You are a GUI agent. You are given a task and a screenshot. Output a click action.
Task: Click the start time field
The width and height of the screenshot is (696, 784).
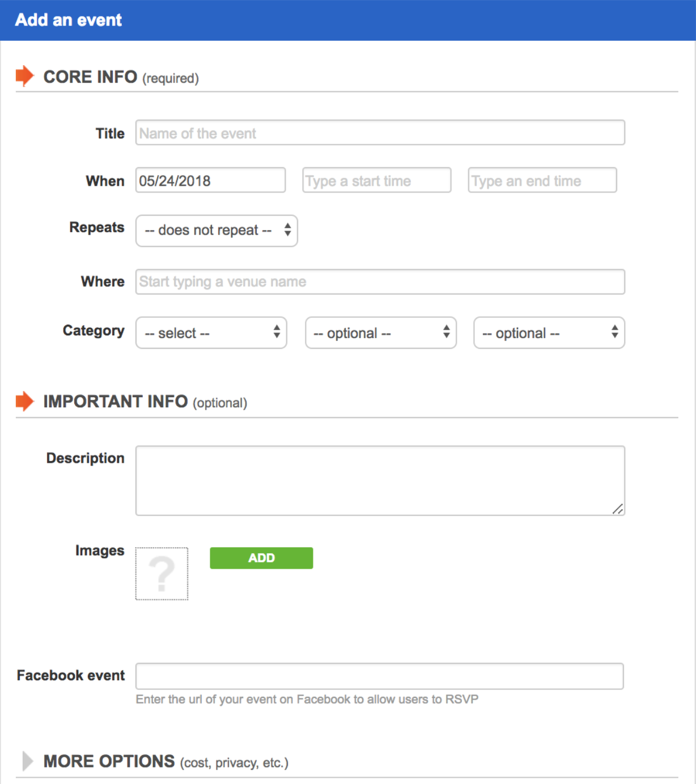click(x=377, y=180)
